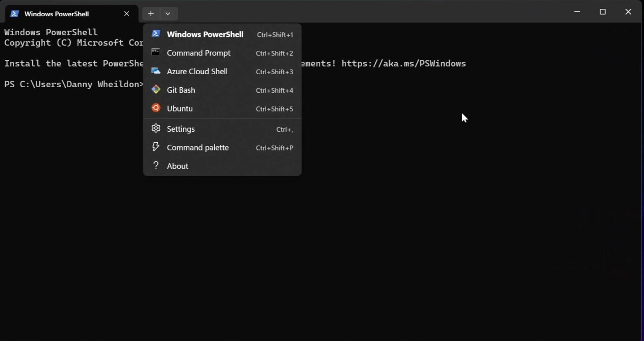Screen dimensions: 644x341
Task: Open Settings menu entry
Action: coord(222,129)
